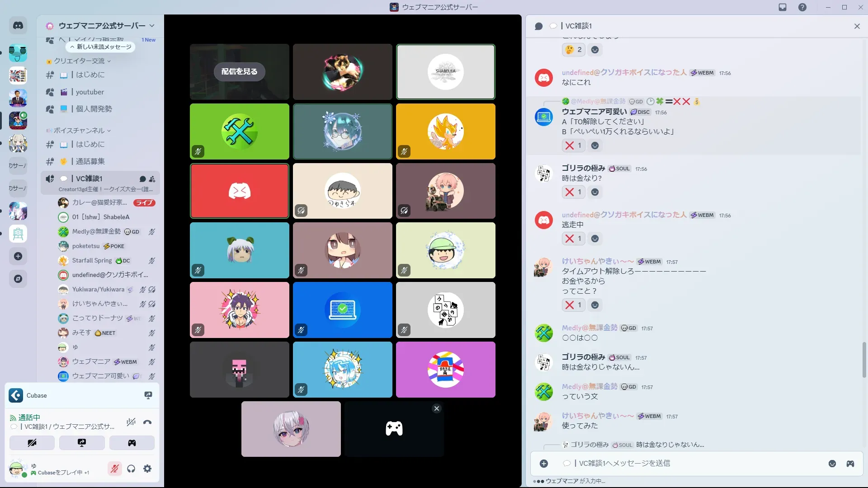
Task: Unmute microphone using red mic button
Action: tap(115, 469)
